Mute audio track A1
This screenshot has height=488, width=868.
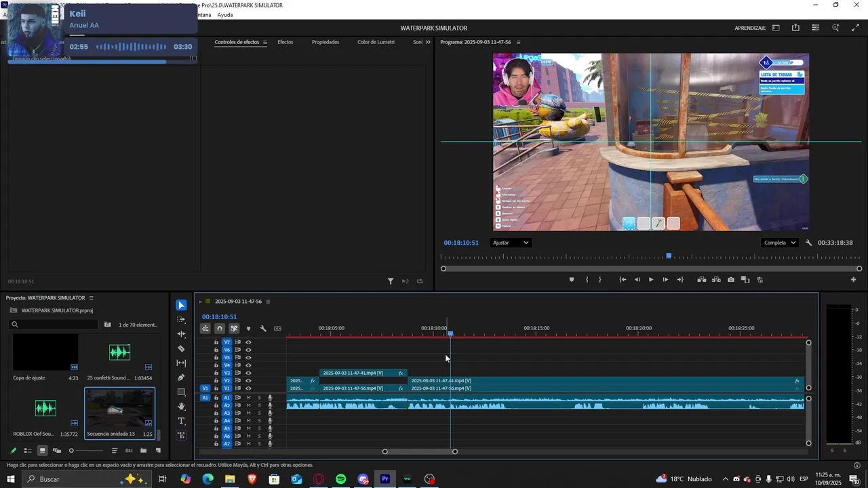click(x=248, y=398)
